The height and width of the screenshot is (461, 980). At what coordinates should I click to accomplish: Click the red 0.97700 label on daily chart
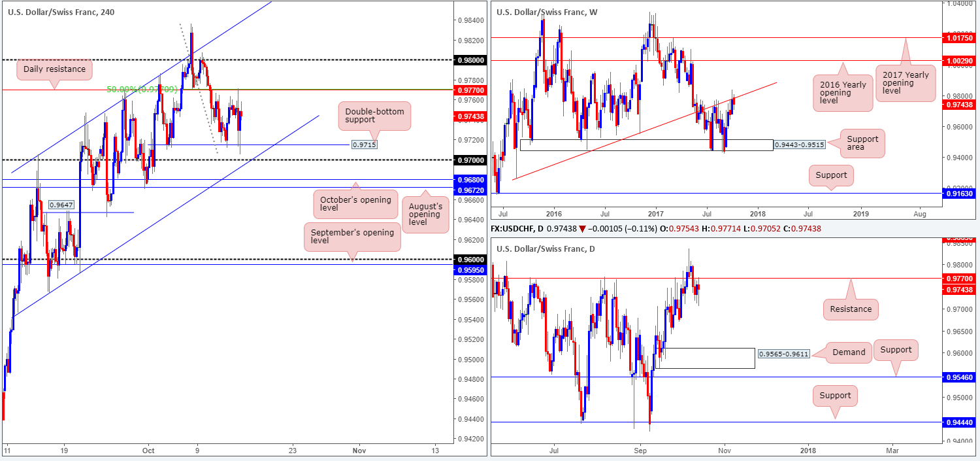[958, 279]
